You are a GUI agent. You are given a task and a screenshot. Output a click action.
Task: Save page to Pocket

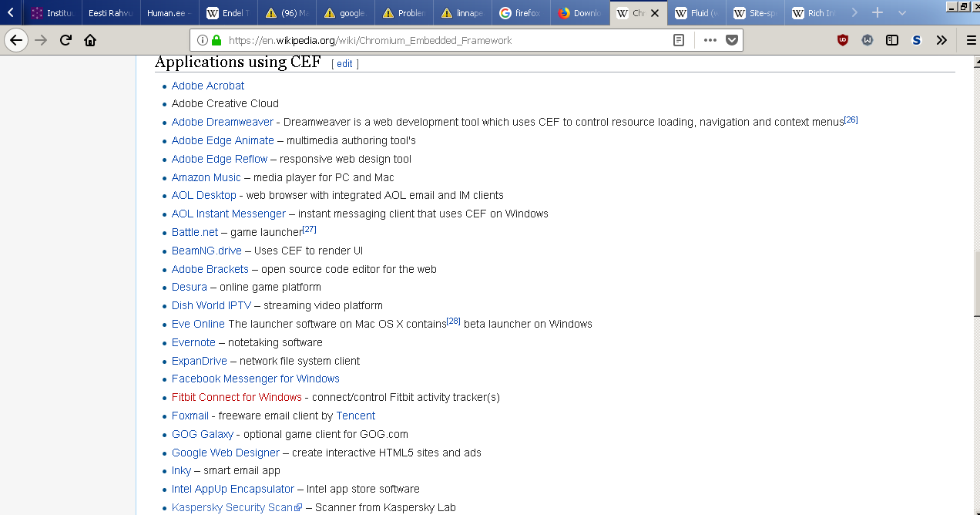coord(731,40)
